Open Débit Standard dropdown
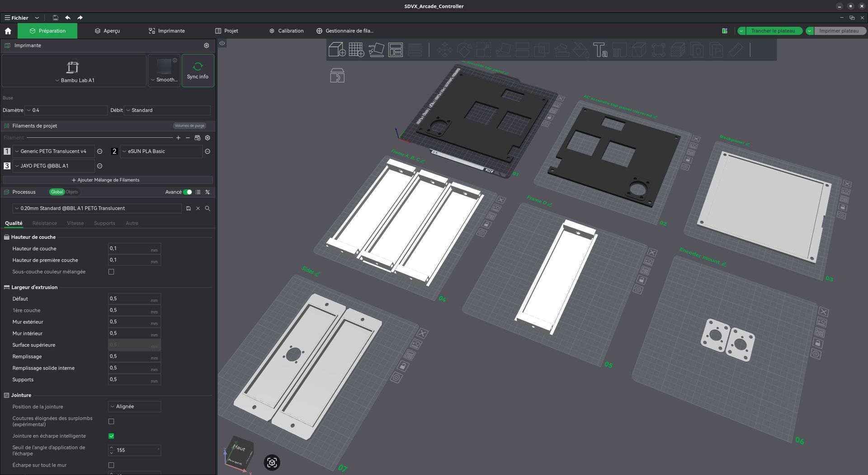The image size is (868, 475). 167,110
